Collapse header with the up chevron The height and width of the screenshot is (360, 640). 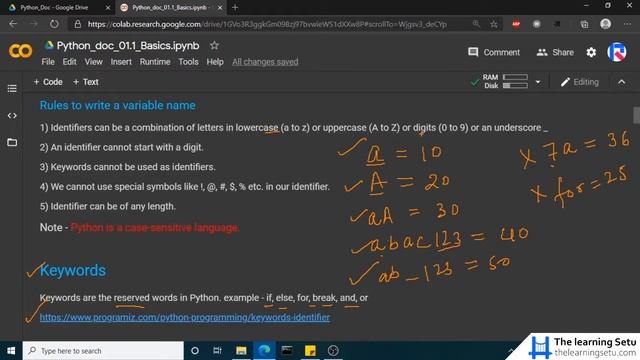tap(621, 82)
